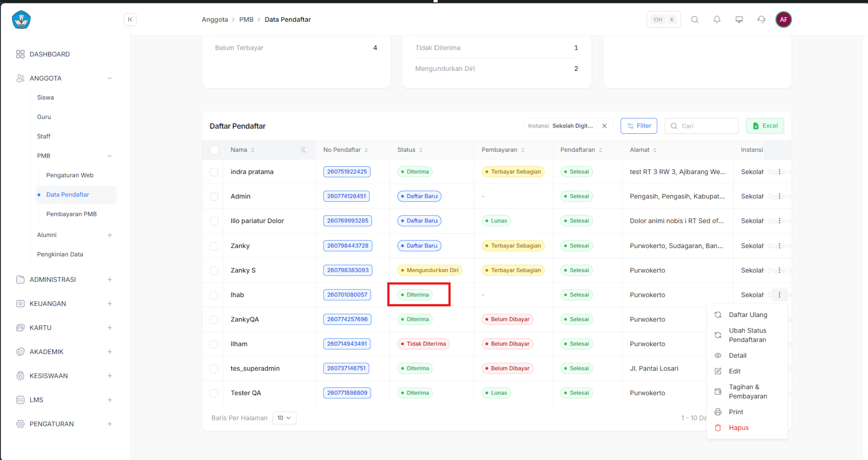
Task: Choose Edit from the context menu
Action: coord(747,371)
